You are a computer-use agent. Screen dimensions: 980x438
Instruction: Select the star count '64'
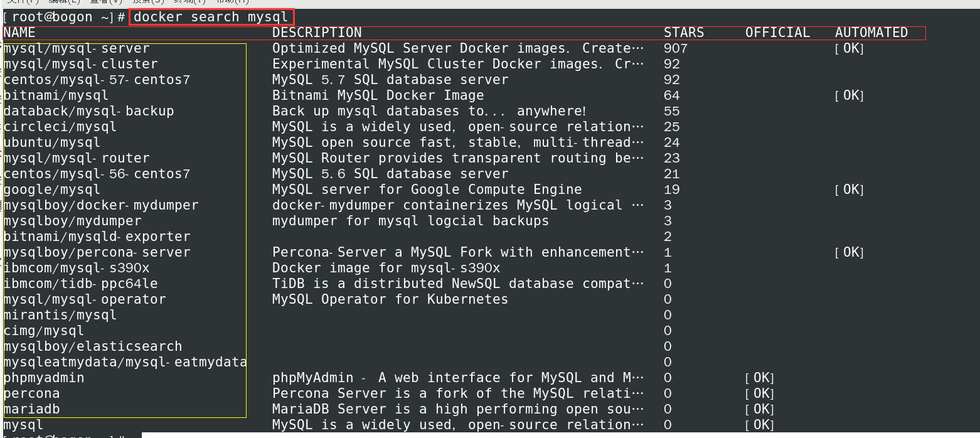pos(672,95)
